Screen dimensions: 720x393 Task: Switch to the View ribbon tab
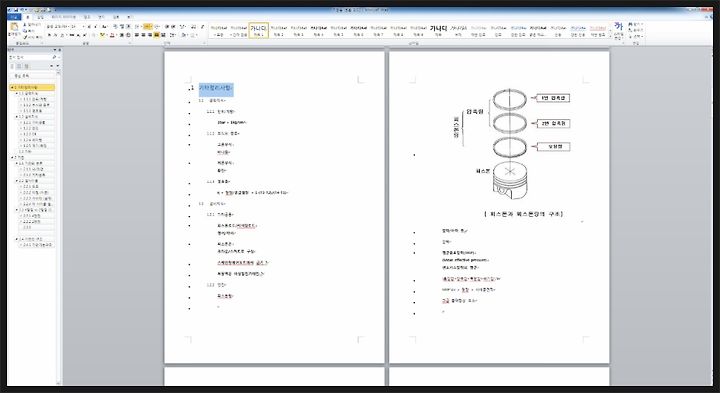pos(130,17)
